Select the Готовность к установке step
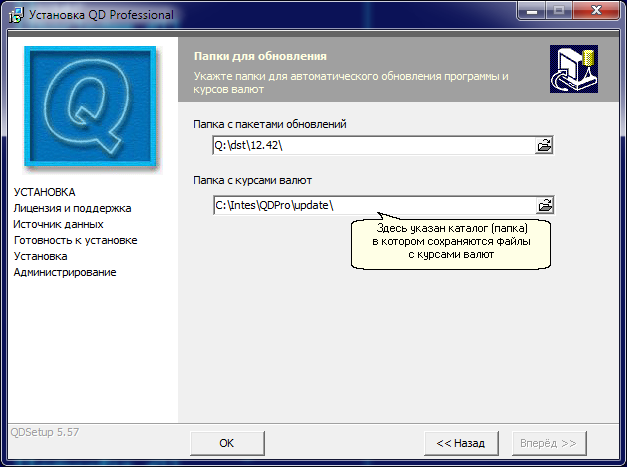 [76, 240]
